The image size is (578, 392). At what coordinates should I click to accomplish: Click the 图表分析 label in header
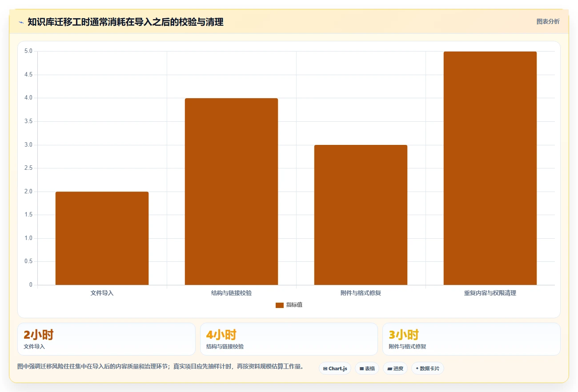548,21
